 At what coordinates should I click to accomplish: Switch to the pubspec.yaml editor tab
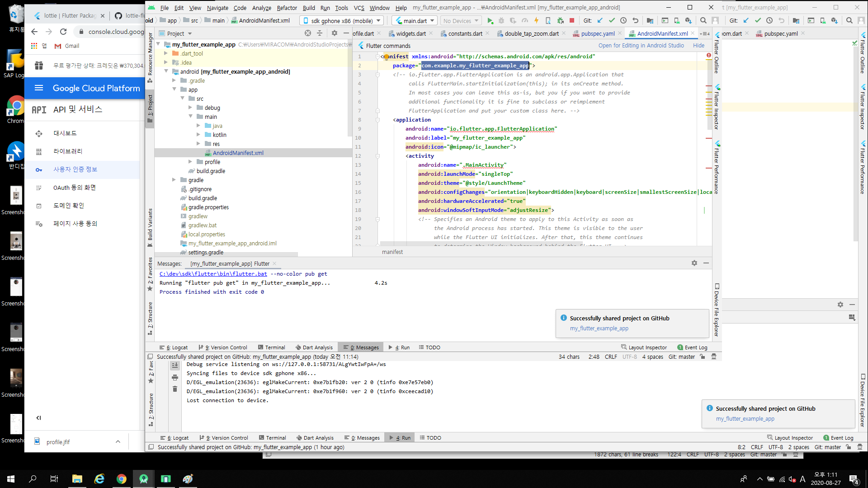598,34
